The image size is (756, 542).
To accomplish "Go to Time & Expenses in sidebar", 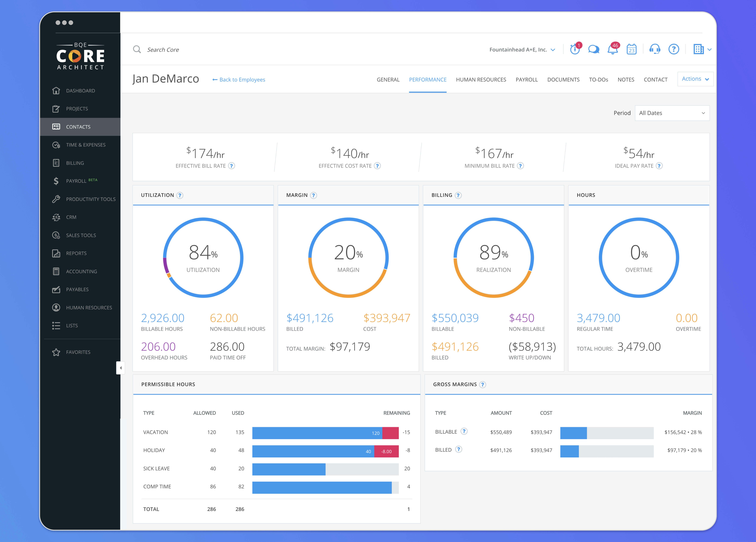I will [x=86, y=145].
